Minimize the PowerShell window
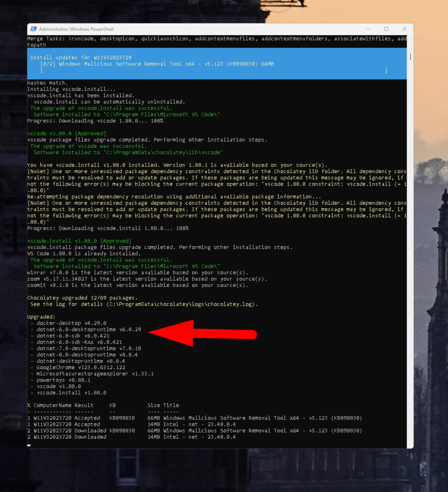This screenshot has width=448, height=492. tap(368, 29)
